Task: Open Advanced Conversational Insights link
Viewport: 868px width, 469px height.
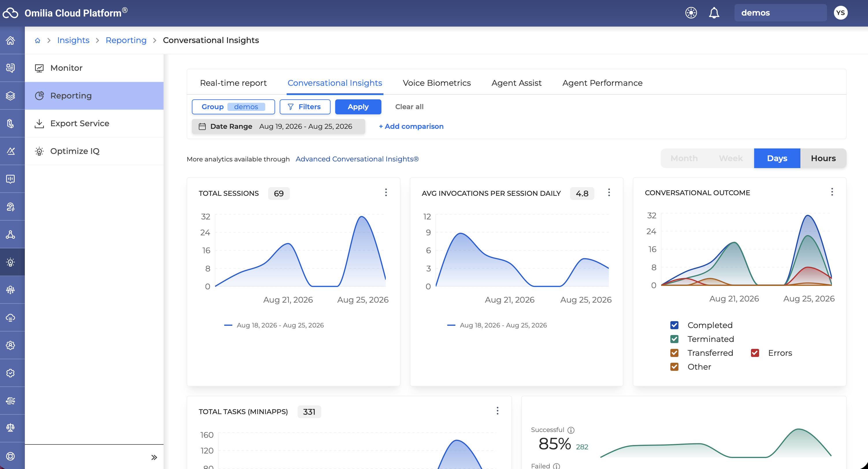Action: tap(357, 159)
